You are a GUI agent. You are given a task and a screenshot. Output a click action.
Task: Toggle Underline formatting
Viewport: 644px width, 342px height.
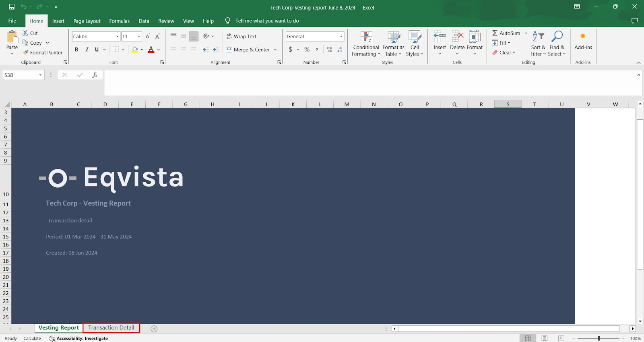(97, 49)
